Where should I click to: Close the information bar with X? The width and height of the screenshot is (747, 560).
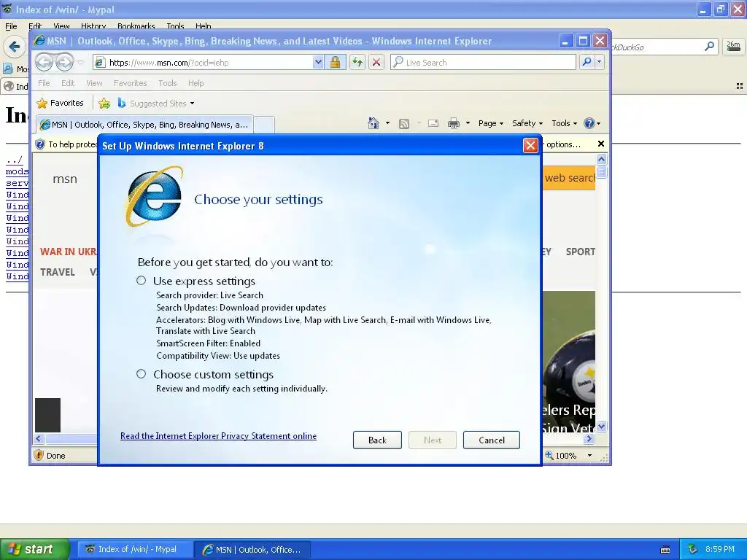(x=601, y=144)
